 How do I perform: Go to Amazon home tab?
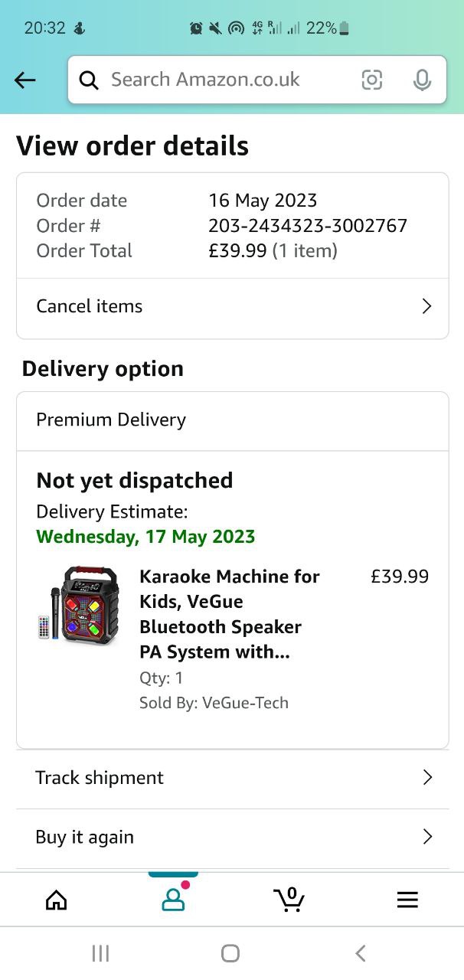click(57, 900)
